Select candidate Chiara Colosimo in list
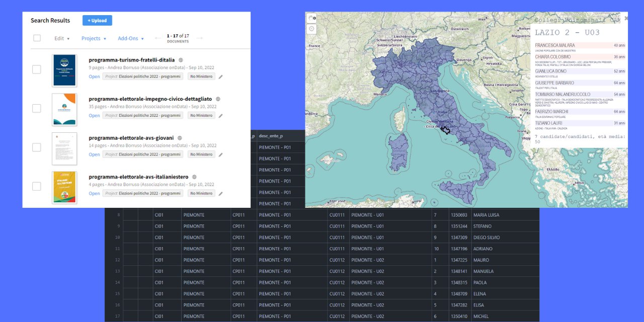Viewport: 644px width, 322px height. click(552, 57)
